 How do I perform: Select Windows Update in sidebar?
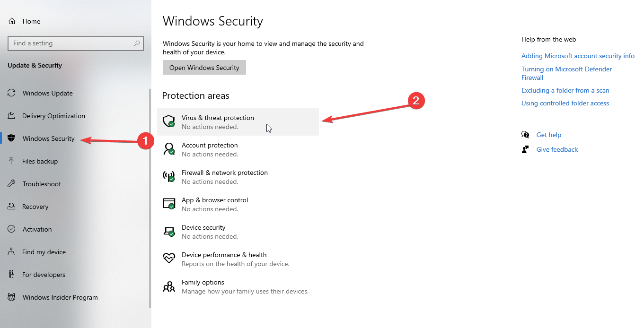(x=47, y=93)
